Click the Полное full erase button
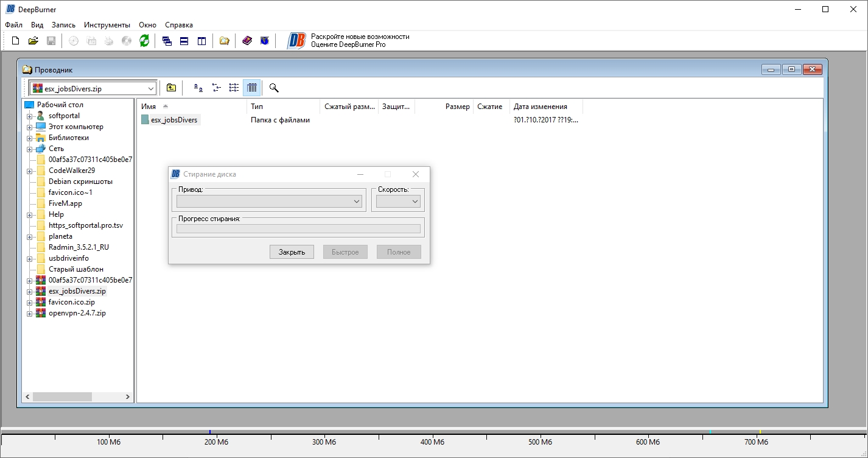Viewport: 868px width, 458px height. click(x=399, y=252)
